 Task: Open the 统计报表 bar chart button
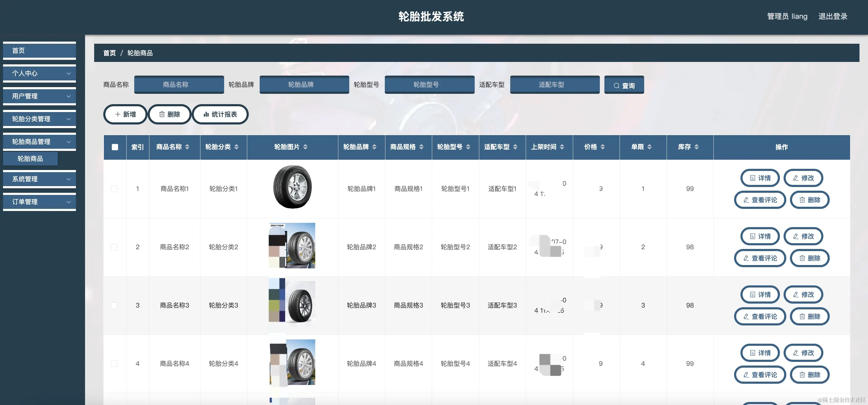tap(220, 114)
